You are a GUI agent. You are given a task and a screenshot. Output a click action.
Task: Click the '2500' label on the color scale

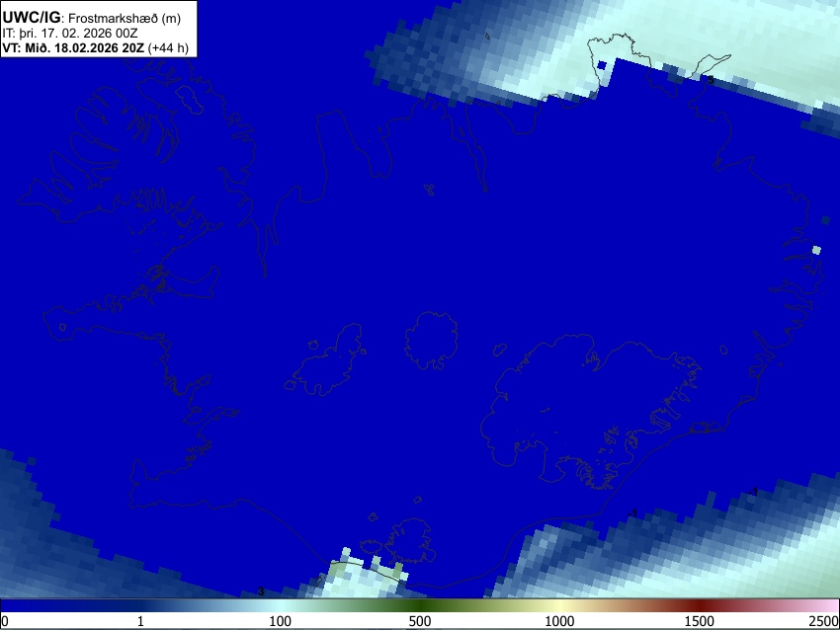tap(824, 621)
